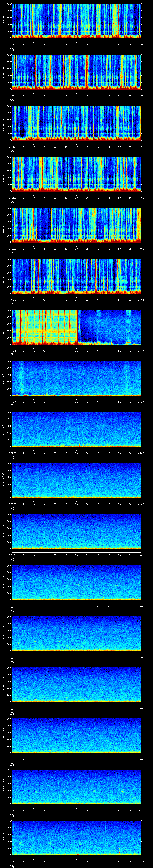Click the '12:51:00' start time label
The height and width of the screenshot is (868, 153).
pos(12,402)
